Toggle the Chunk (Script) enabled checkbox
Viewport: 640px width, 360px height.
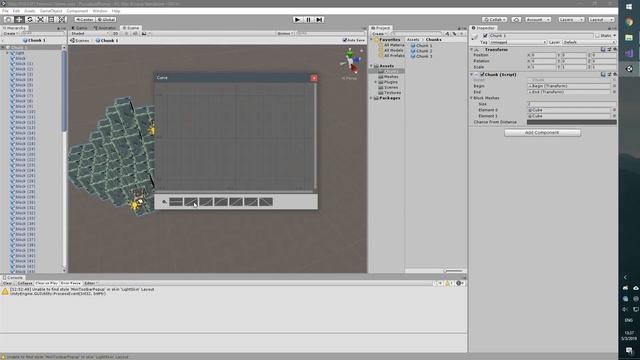click(x=482, y=75)
